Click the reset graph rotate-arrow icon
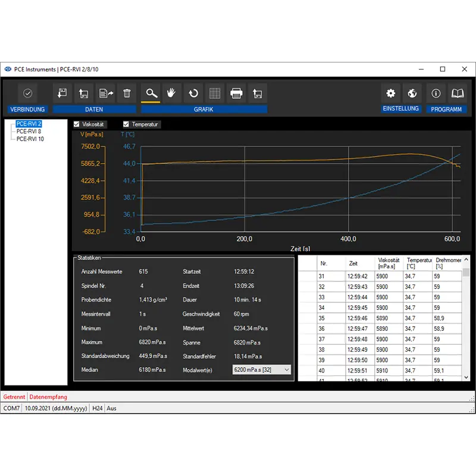This screenshot has height=476, width=476. pos(193,93)
